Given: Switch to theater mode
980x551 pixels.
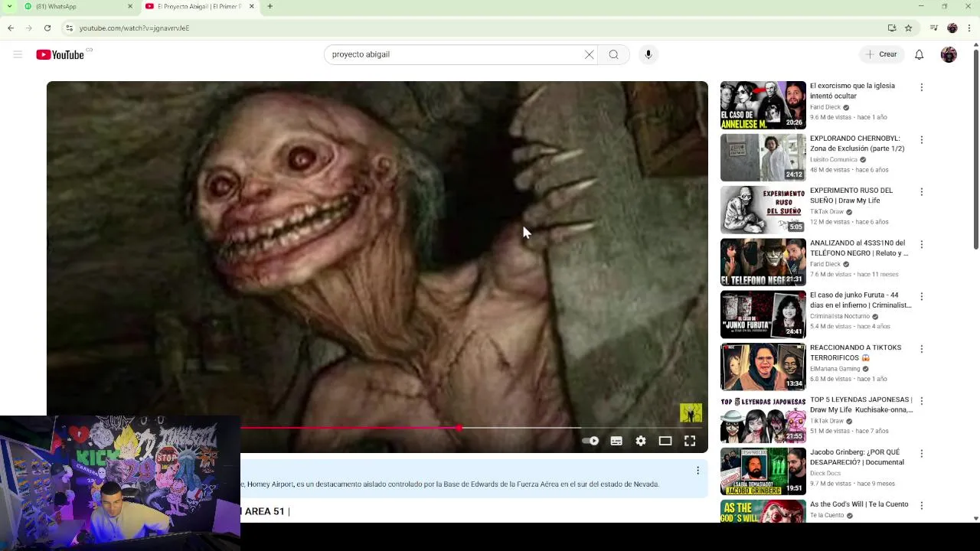Looking at the screenshot, I should (x=665, y=441).
